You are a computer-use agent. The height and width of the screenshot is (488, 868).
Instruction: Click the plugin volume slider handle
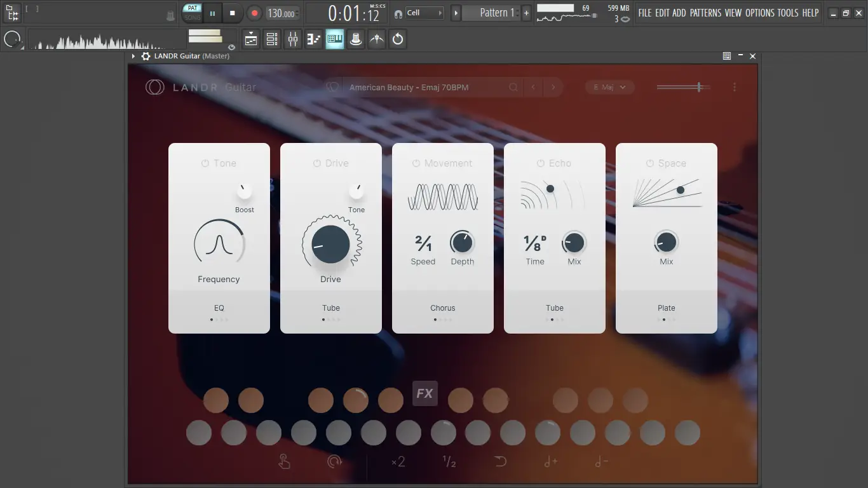pyautogui.click(x=699, y=87)
